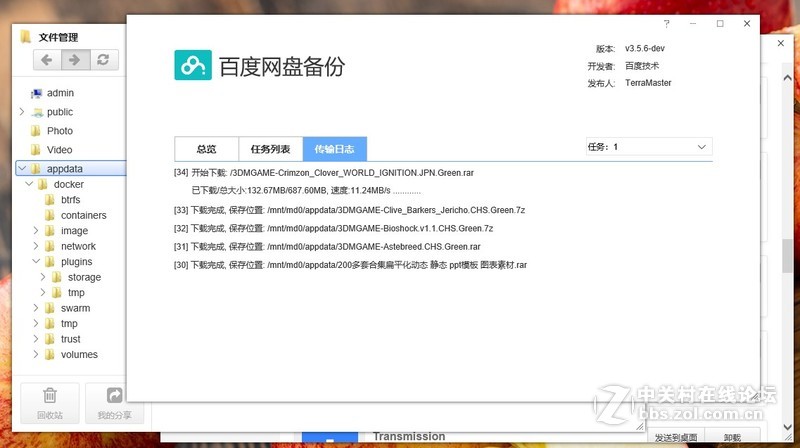Click log entry 32 Bioshock file
Viewport: 800px width, 448px height.
tap(333, 228)
